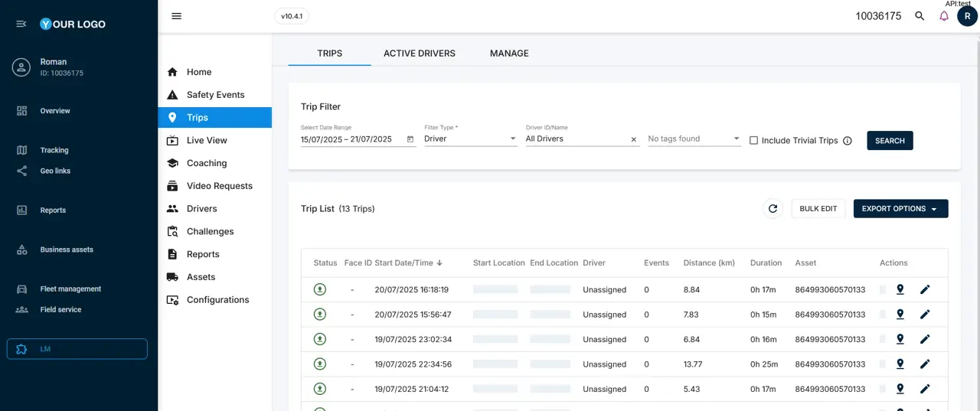Image resolution: width=980 pixels, height=411 pixels.
Task: Show Include Trivial Trips info tooltip
Action: coord(848,141)
